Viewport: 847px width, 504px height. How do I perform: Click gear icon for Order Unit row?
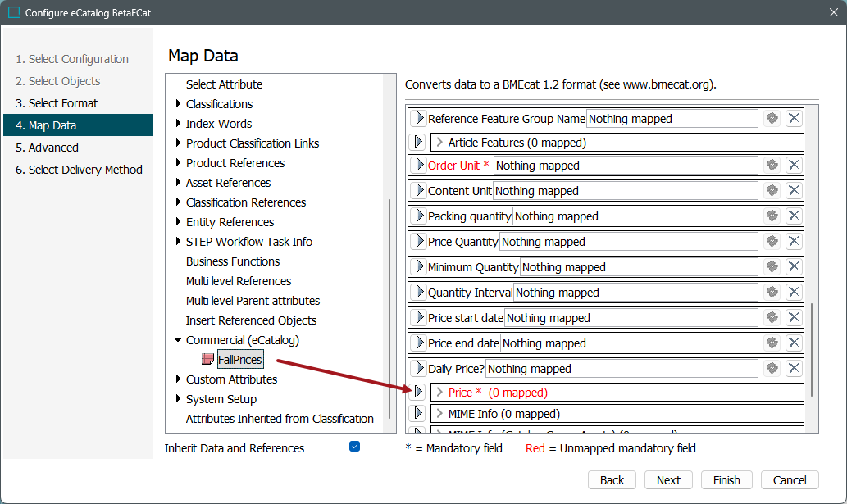pyautogui.click(x=772, y=166)
